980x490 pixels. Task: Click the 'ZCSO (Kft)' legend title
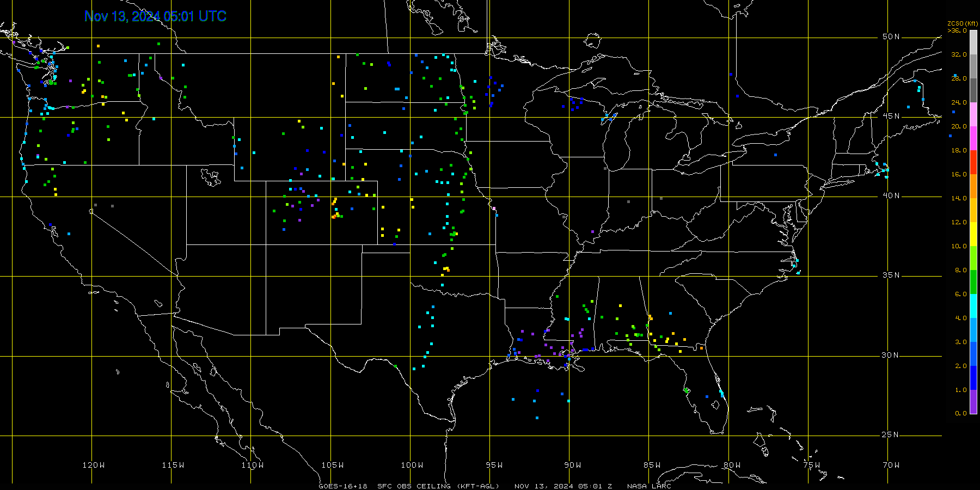coord(962,23)
